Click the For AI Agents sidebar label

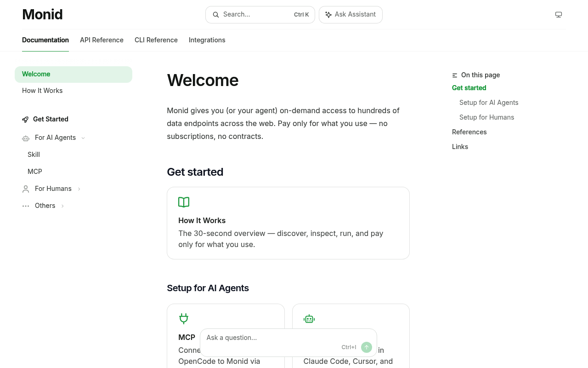[x=55, y=138]
